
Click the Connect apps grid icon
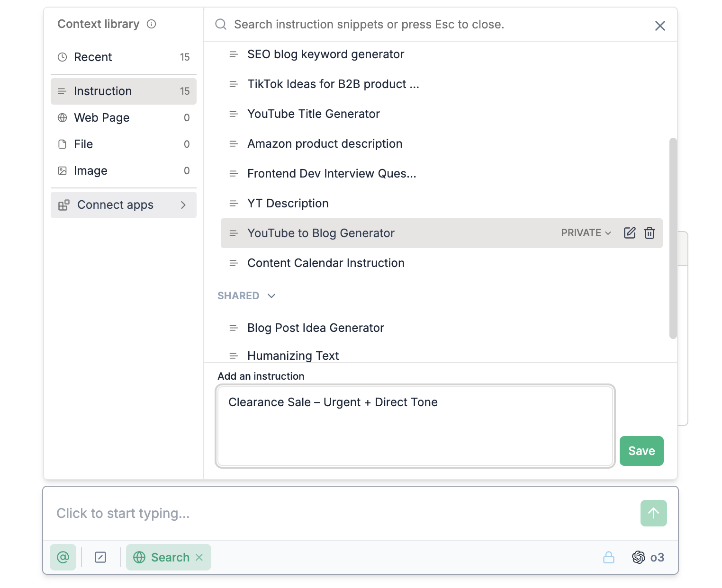pos(63,205)
